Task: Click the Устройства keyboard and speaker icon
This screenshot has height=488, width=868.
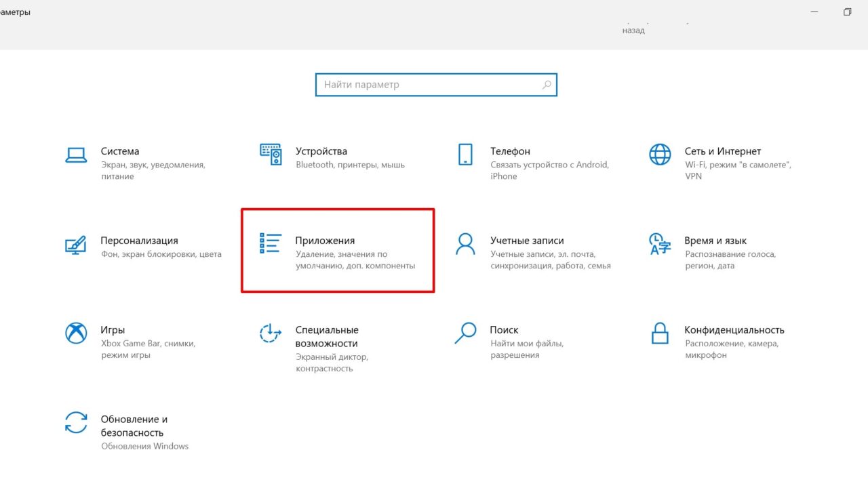Action: point(271,155)
